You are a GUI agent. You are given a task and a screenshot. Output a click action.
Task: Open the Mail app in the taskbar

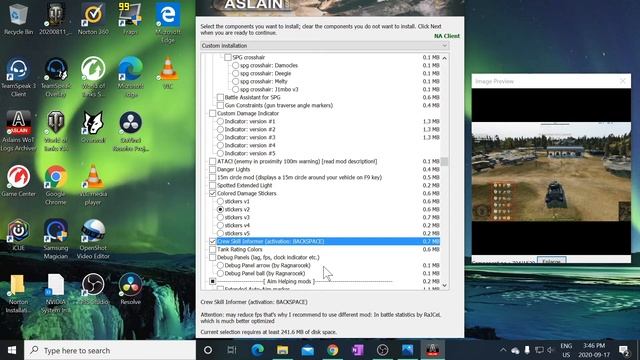307,350
